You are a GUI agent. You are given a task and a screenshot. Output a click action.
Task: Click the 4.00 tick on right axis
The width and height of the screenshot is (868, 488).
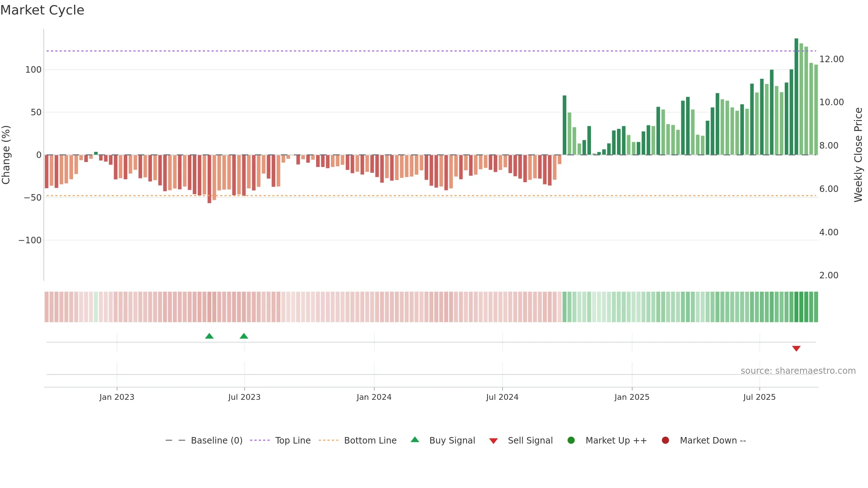point(829,232)
